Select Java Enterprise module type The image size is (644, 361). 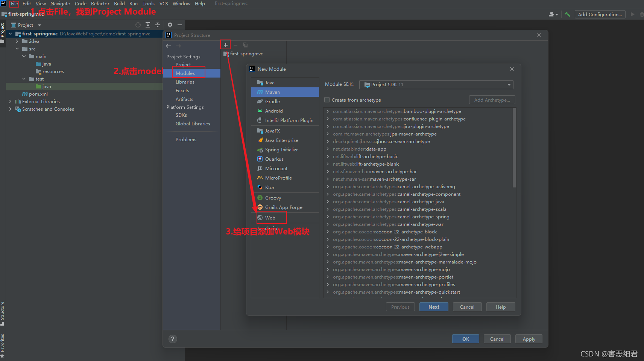coord(285,140)
